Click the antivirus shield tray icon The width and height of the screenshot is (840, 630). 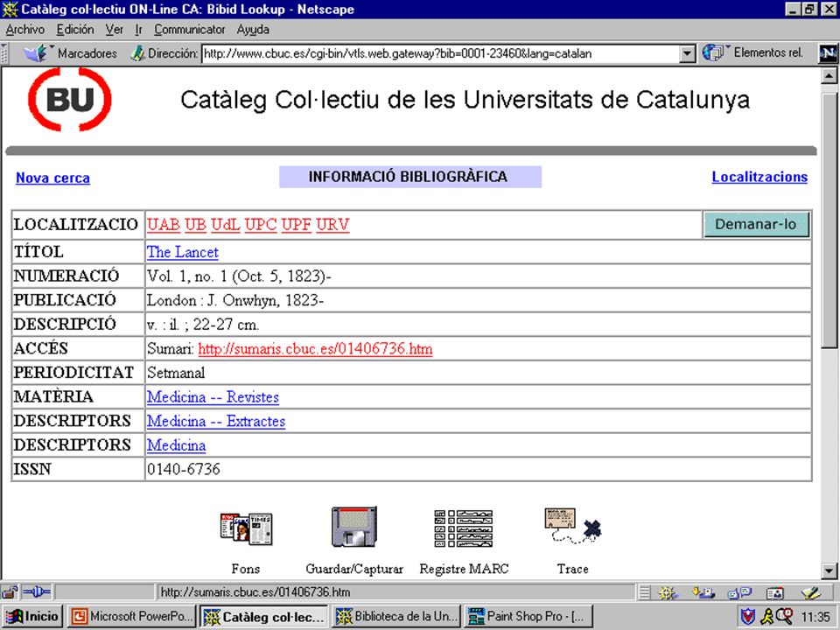click(748, 616)
